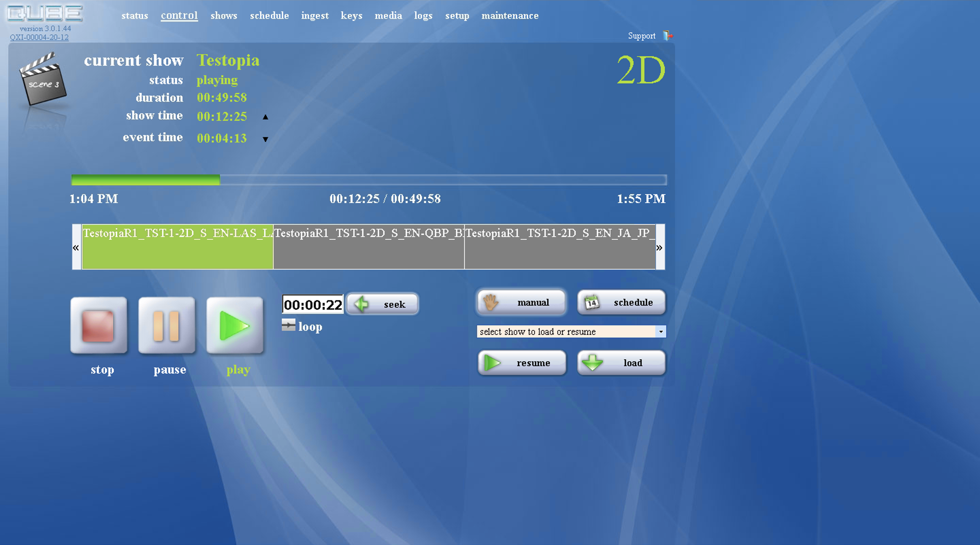Go to the shows page

click(224, 16)
